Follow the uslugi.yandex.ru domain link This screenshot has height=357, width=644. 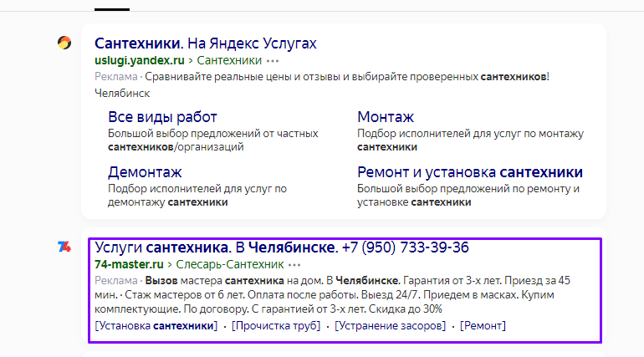click(139, 60)
